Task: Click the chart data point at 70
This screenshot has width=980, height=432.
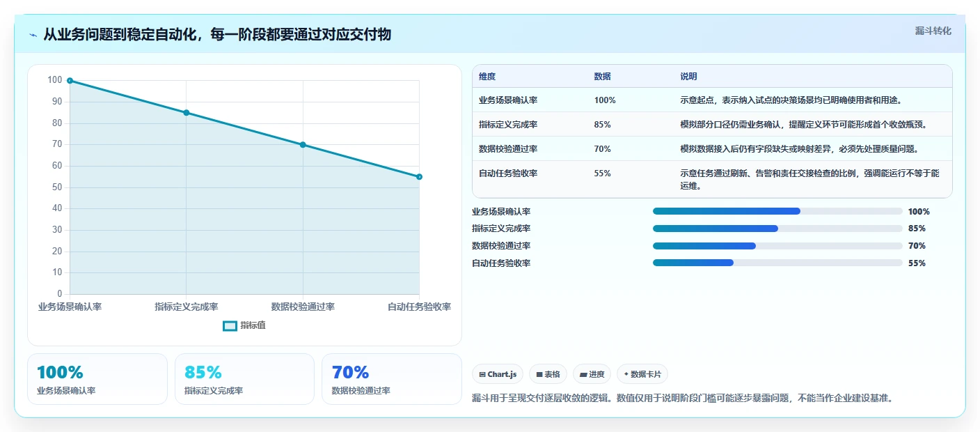Action: 303,145
